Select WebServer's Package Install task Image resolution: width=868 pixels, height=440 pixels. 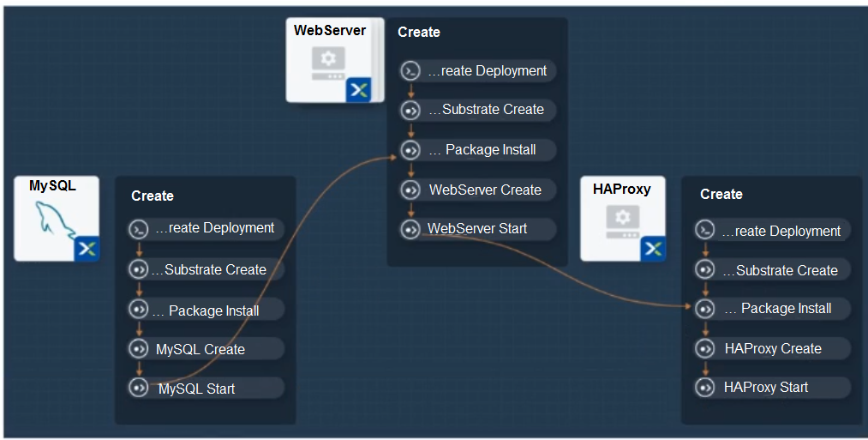click(x=478, y=149)
